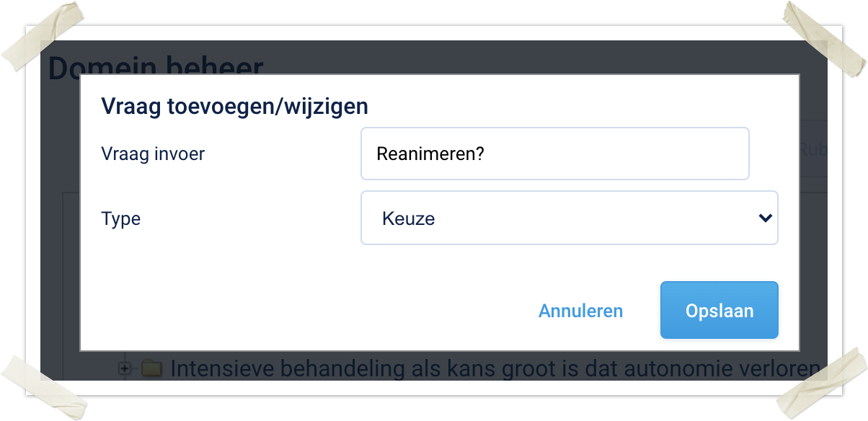
Task: Click the Reanimeren? text in the field
Action: point(430,154)
